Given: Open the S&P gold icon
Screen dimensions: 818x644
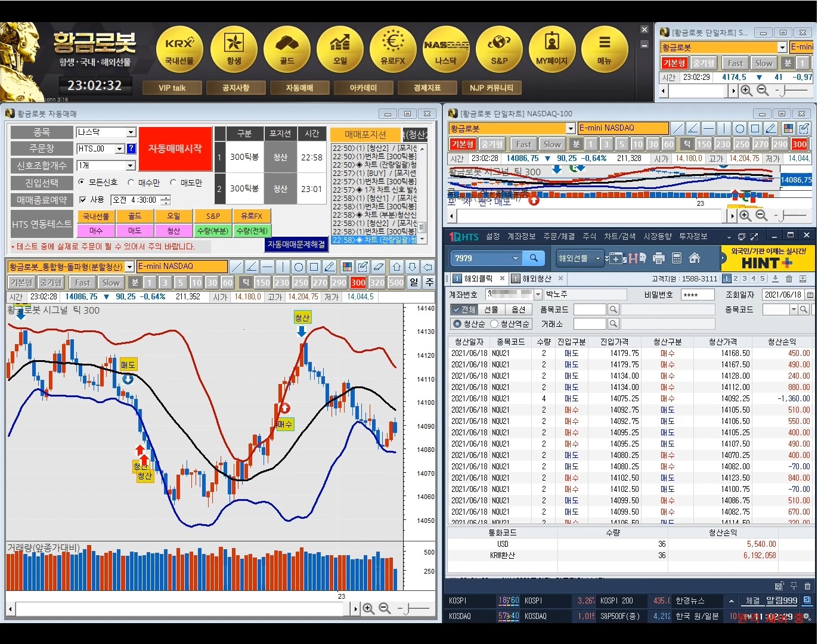Looking at the screenshot, I should click(499, 49).
